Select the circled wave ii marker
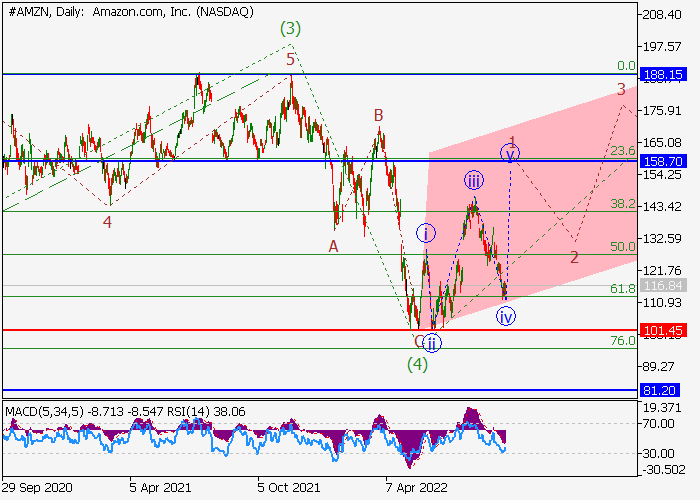 [x=431, y=343]
